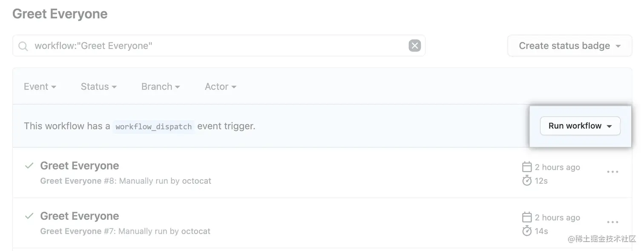
Task: Open the Run workflow dropdown
Action: pyautogui.click(x=580, y=126)
